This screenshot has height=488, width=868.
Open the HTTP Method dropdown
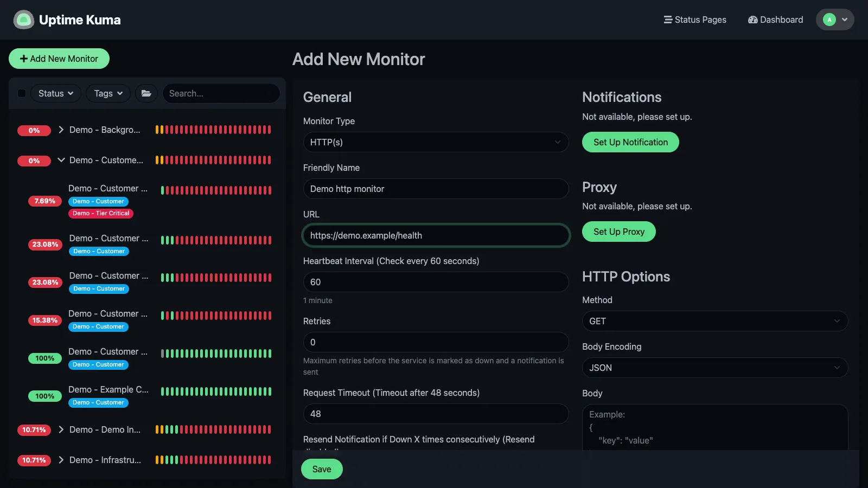(715, 321)
